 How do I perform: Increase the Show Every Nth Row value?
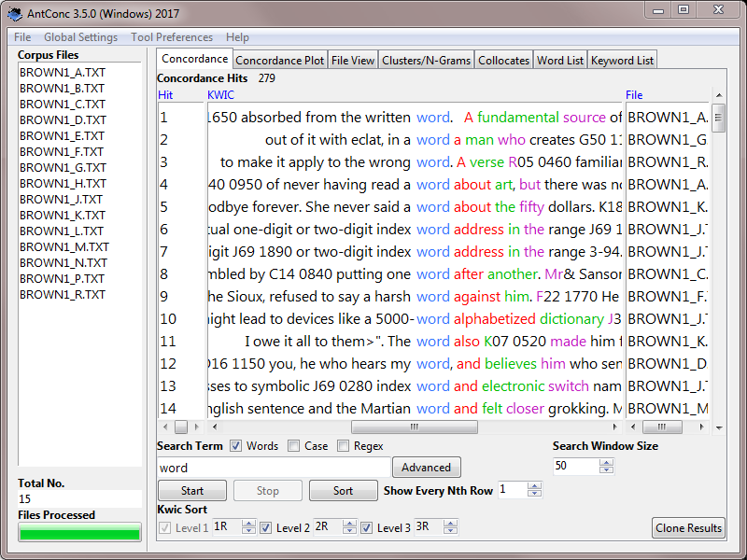coord(534,485)
